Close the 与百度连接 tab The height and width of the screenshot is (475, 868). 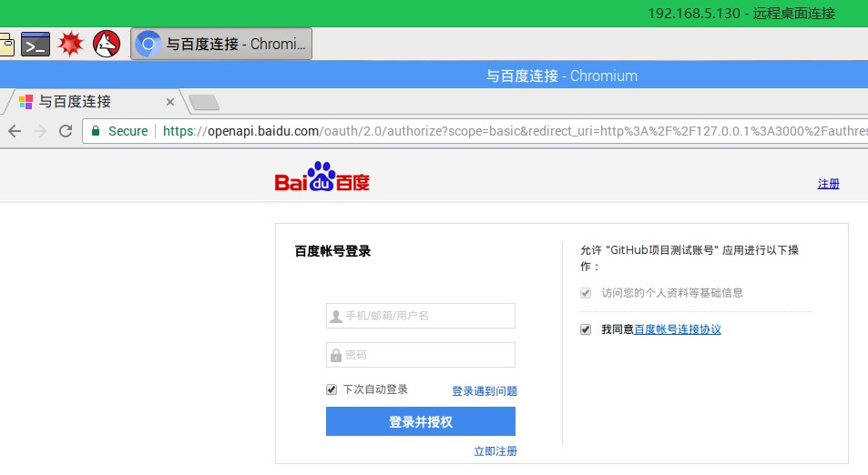[x=170, y=102]
